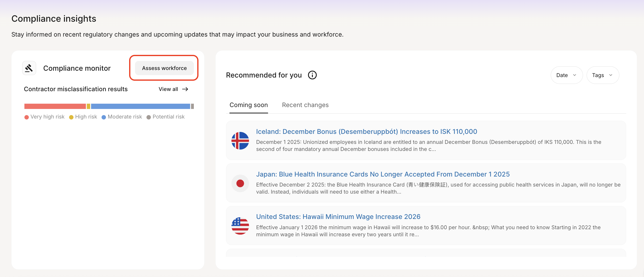Select the Coming soon tab
This screenshot has height=277, width=644.
tap(249, 105)
